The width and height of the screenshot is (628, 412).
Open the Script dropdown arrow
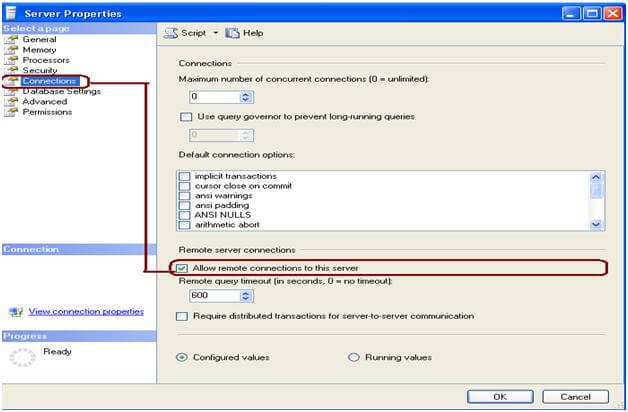click(x=215, y=33)
